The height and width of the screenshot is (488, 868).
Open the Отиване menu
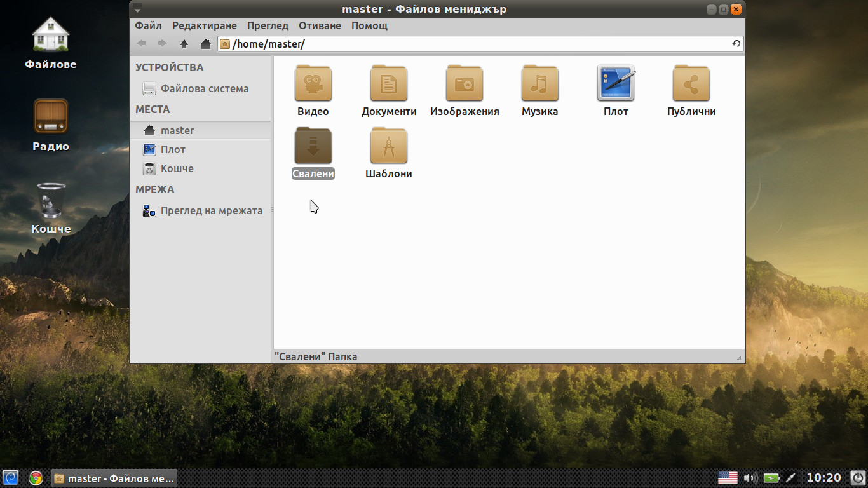pos(320,26)
